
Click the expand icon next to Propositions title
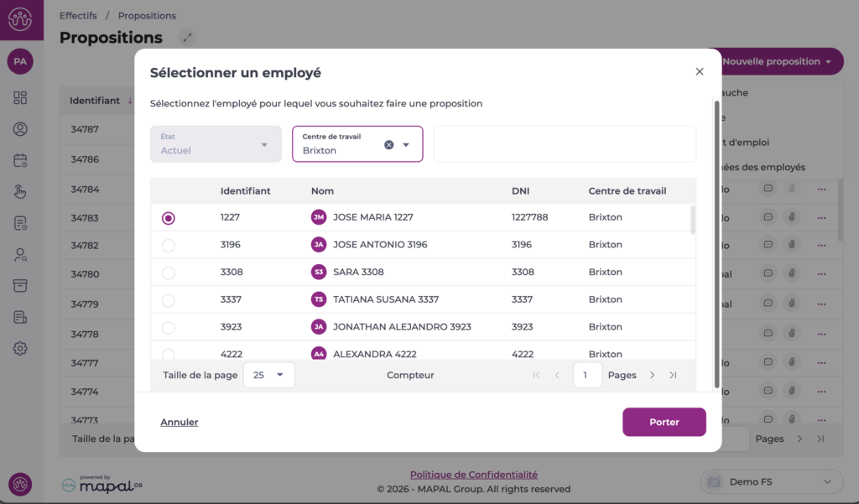click(x=187, y=38)
